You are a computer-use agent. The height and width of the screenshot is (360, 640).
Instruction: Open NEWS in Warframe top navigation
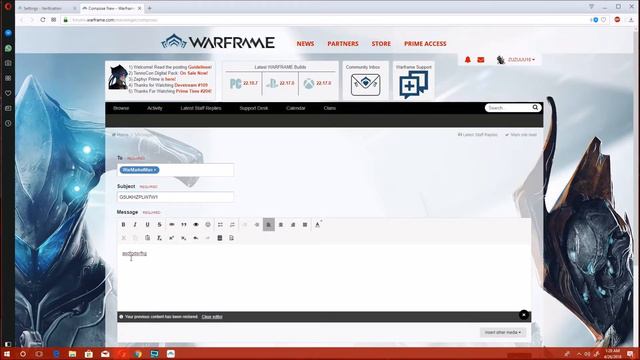tap(305, 44)
